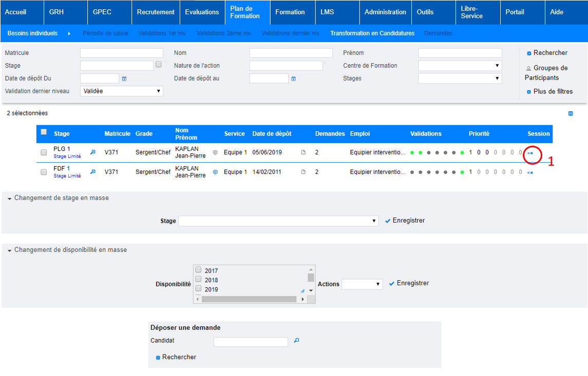
Task: Open the document icon next to date 05/06/2019
Action: (x=304, y=152)
